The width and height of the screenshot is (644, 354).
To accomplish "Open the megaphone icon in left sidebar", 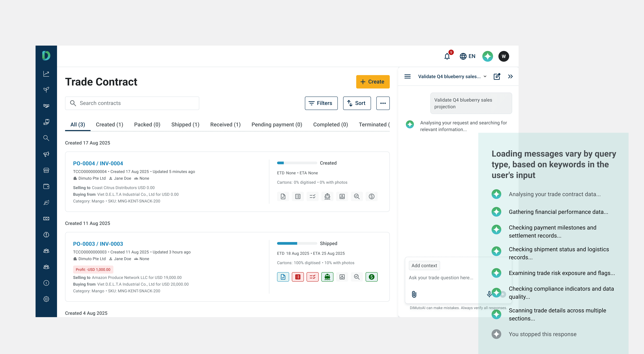I will click(x=46, y=154).
